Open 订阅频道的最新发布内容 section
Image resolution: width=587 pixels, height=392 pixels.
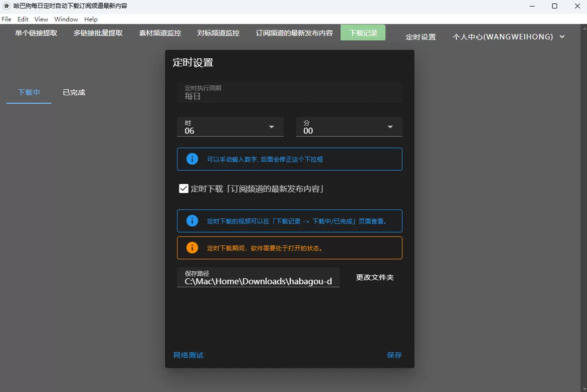(294, 32)
